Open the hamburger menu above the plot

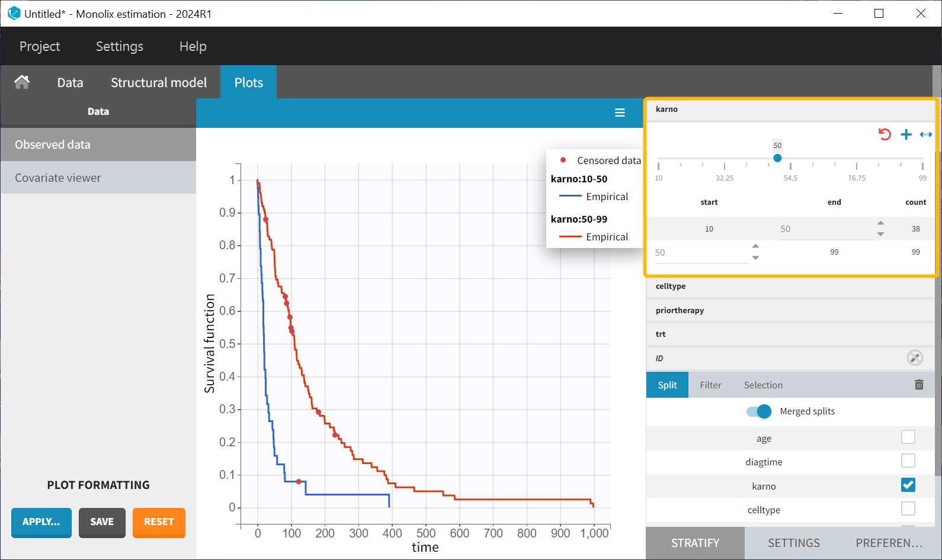tap(620, 113)
